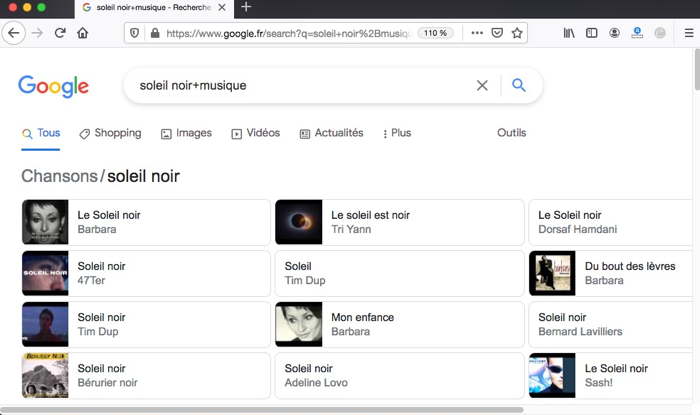Open 'Le soleil est noir' by Tri Yann
700x415 pixels.
click(x=400, y=222)
